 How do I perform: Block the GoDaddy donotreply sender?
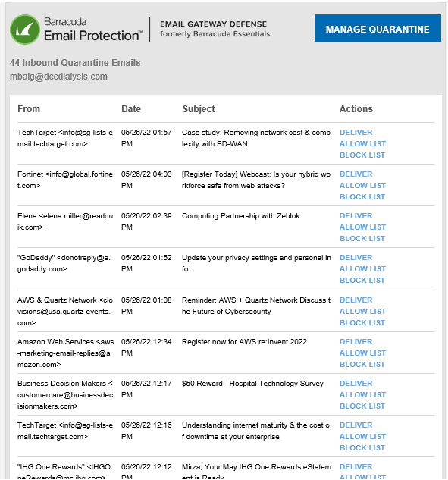362,280
